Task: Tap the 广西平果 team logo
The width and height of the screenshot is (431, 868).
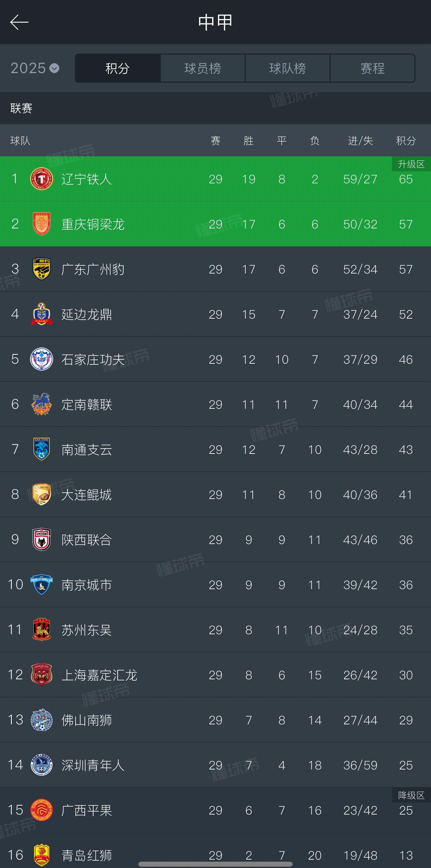Action: 41,810
